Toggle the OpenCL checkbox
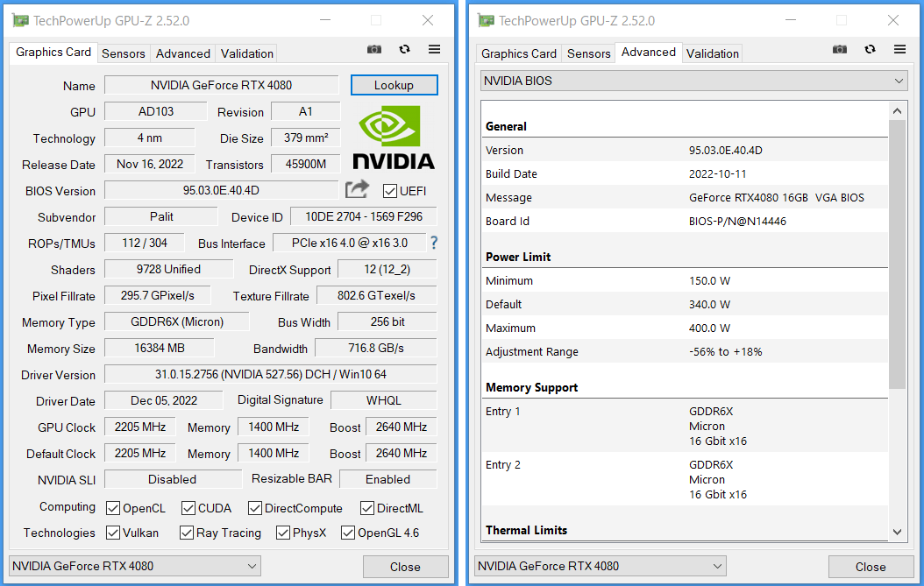924x586 pixels. (113, 508)
